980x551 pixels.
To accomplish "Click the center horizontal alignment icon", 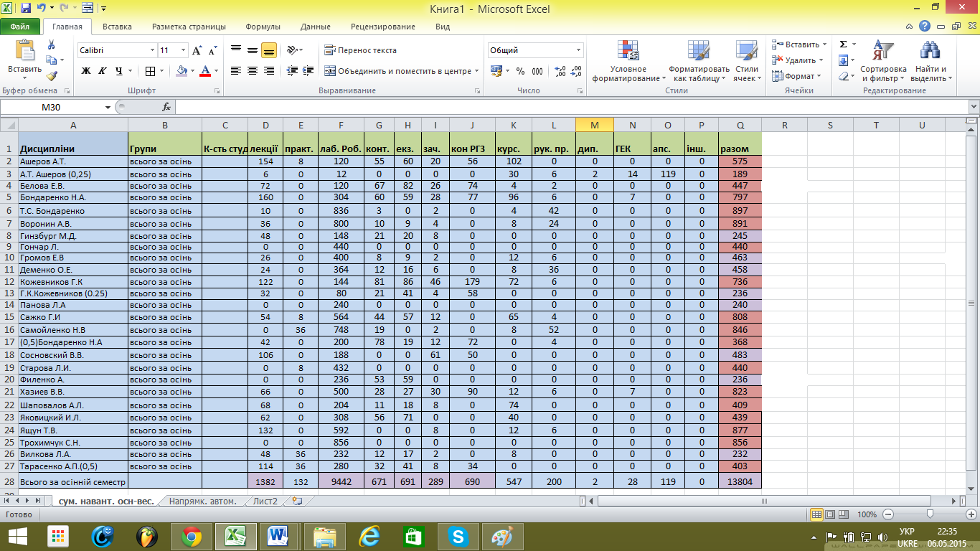I will [x=252, y=71].
